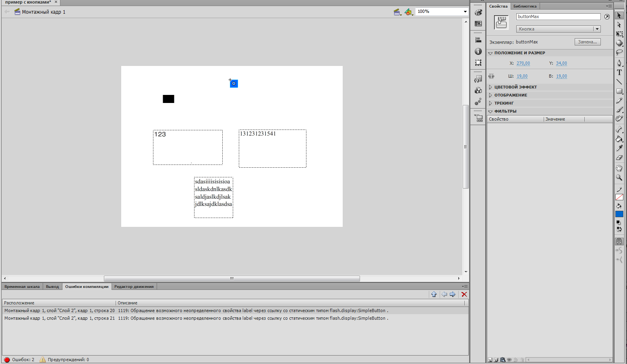Toggle the Snap to Objects magnet
This screenshot has width=627, height=364.
point(619,241)
